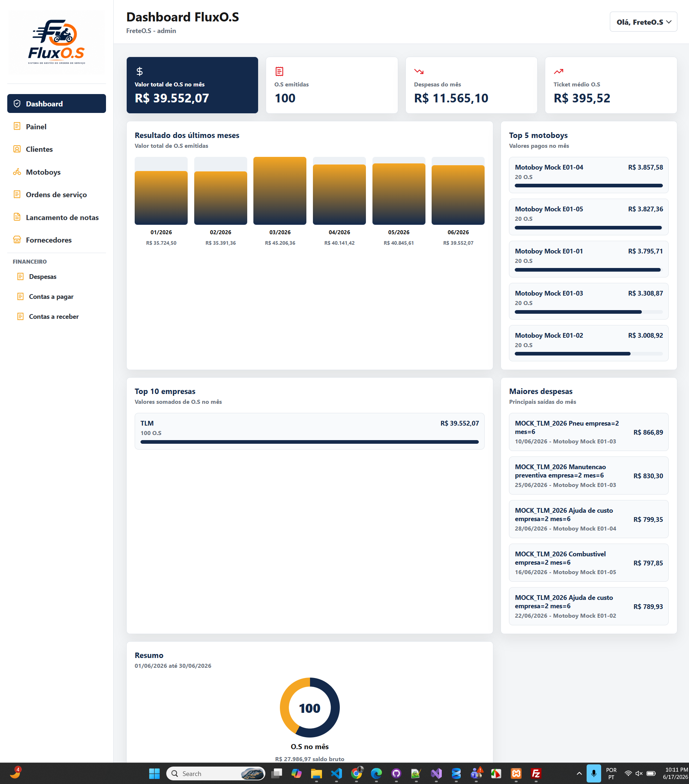Click the taskbar microphone icon

tap(594, 773)
